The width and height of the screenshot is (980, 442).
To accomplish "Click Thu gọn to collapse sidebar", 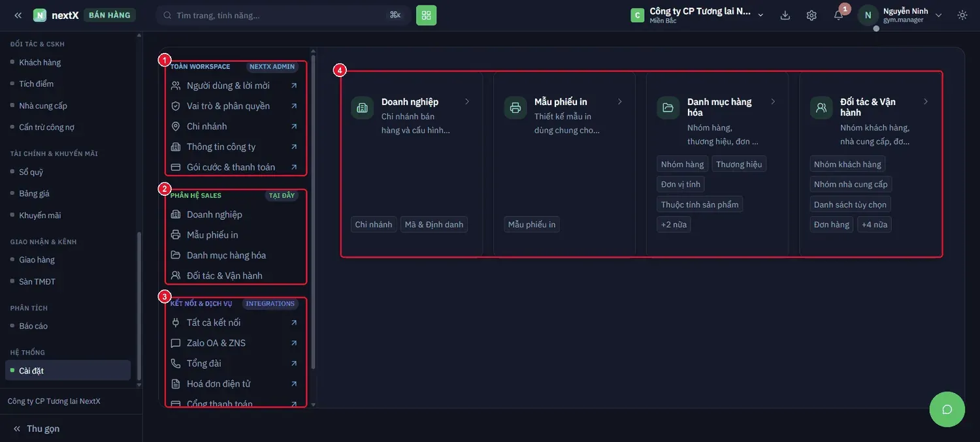I will pos(37,428).
